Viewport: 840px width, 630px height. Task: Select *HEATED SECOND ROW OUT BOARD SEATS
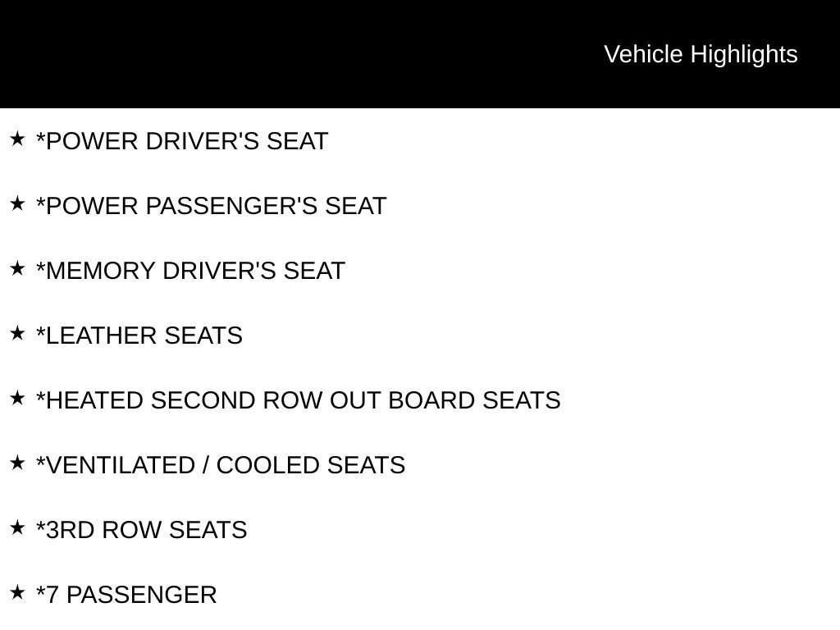click(x=299, y=400)
